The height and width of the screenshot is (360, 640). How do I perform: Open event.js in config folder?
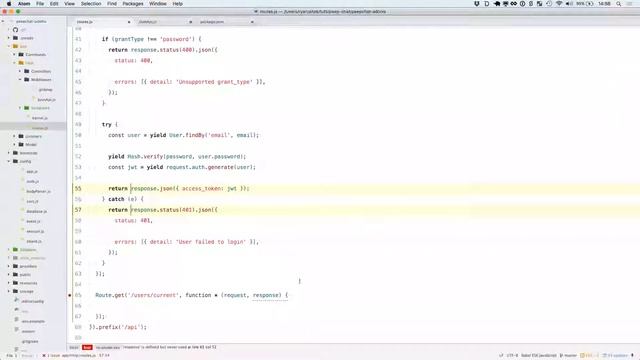33,221
